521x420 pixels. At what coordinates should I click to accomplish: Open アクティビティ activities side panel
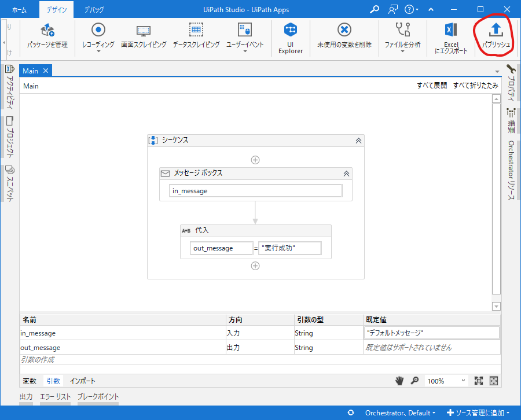(x=10, y=87)
